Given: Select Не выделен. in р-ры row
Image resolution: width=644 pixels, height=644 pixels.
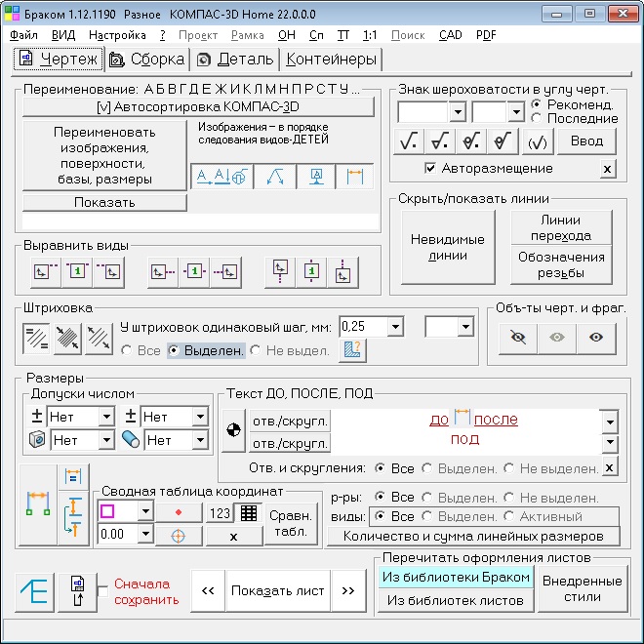Looking at the screenshot, I should 509,498.
